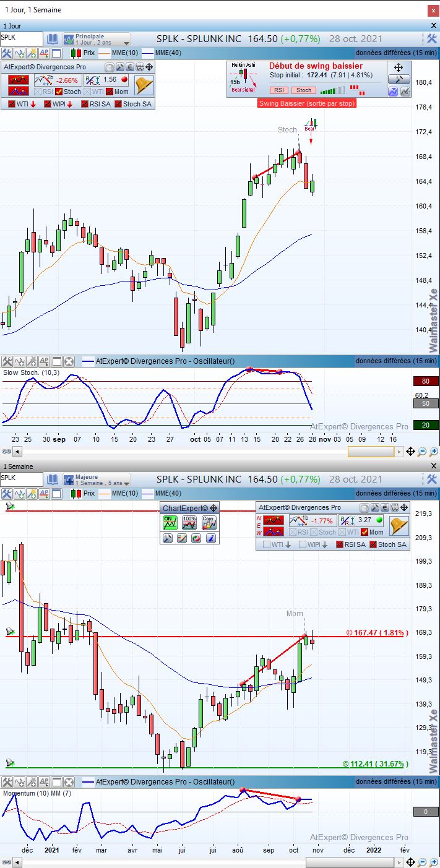
Task: Click the blue info icon in ChartExpert
Action: pyautogui.click(x=210, y=538)
